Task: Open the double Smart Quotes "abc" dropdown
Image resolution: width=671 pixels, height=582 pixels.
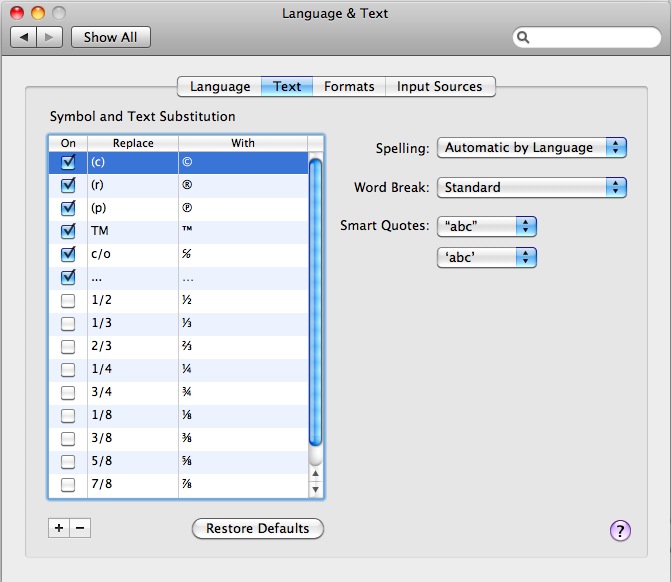Action: click(487, 226)
